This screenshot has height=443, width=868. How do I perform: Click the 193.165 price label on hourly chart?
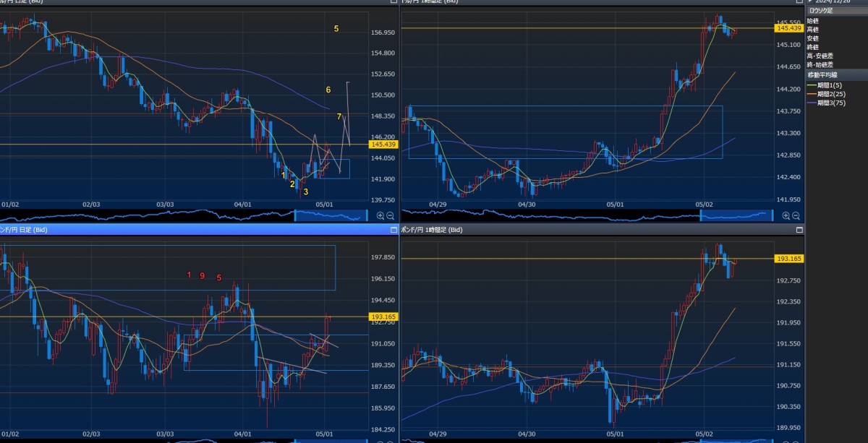click(788, 258)
